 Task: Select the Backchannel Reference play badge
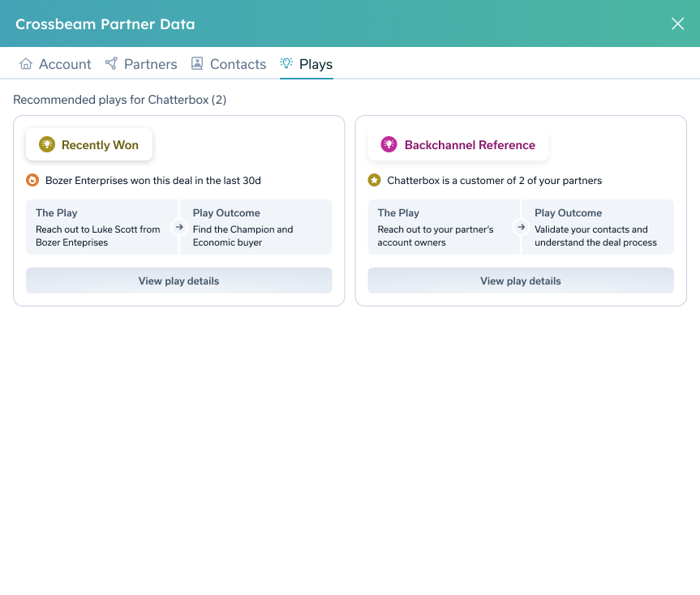[x=458, y=145]
